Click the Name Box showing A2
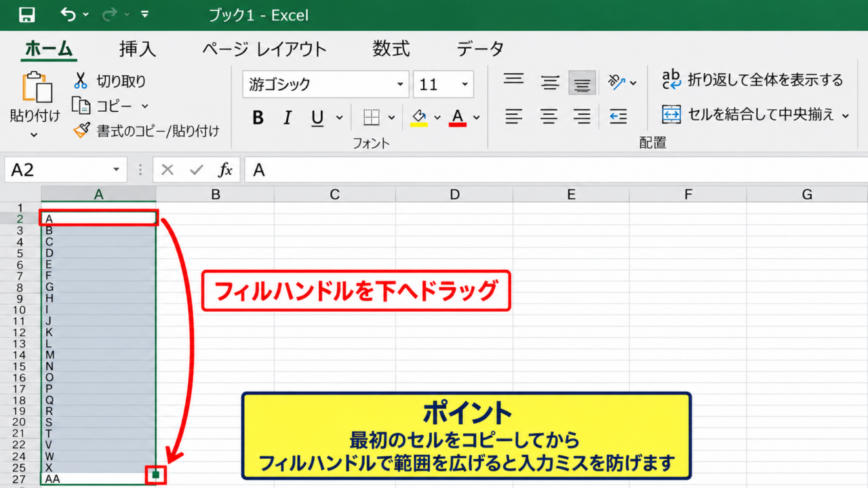 coord(57,169)
